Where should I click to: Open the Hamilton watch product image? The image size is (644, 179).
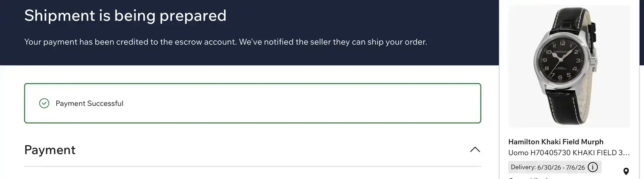click(x=569, y=66)
